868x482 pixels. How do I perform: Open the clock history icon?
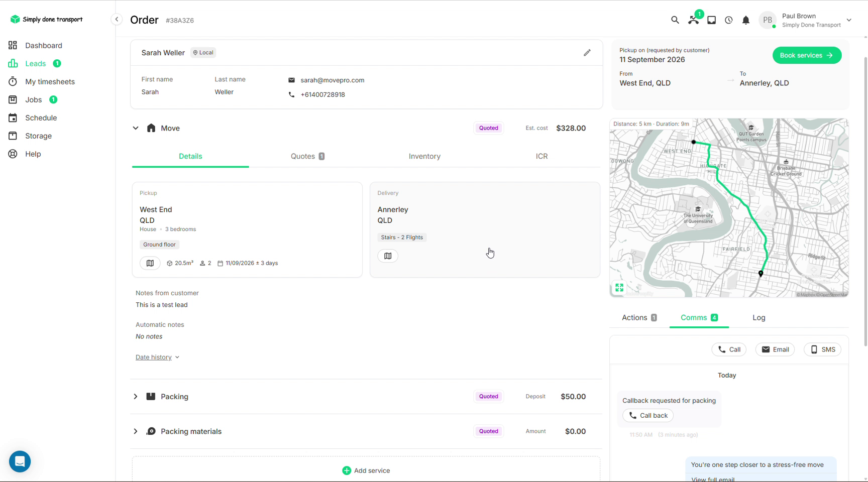click(x=728, y=20)
